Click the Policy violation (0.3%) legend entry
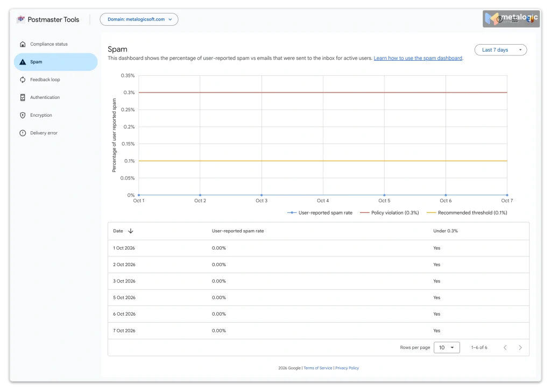551x392 pixels. (390, 213)
